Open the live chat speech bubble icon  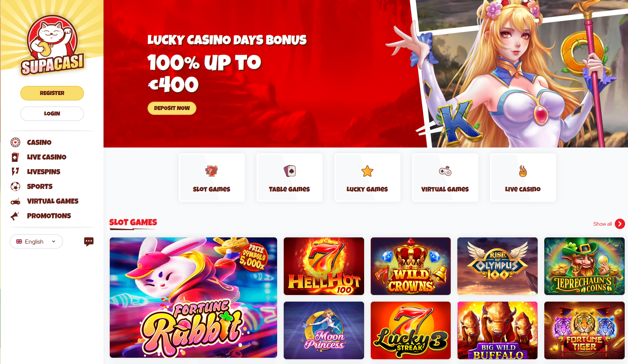click(89, 241)
